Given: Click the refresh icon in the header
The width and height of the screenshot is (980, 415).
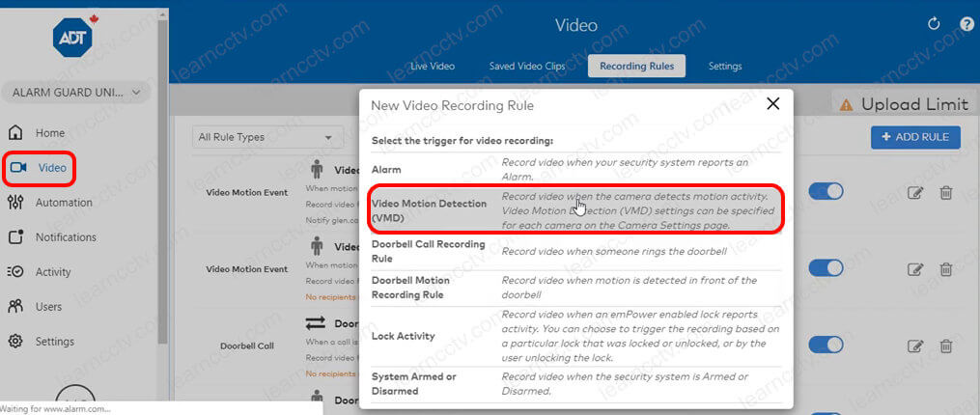Looking at the screenshot, I should (933, 24).
